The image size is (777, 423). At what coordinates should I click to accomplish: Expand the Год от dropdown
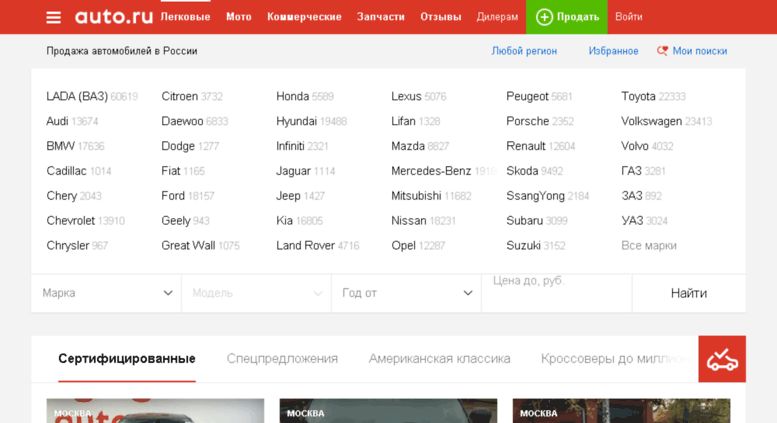[x=406, y=293]
